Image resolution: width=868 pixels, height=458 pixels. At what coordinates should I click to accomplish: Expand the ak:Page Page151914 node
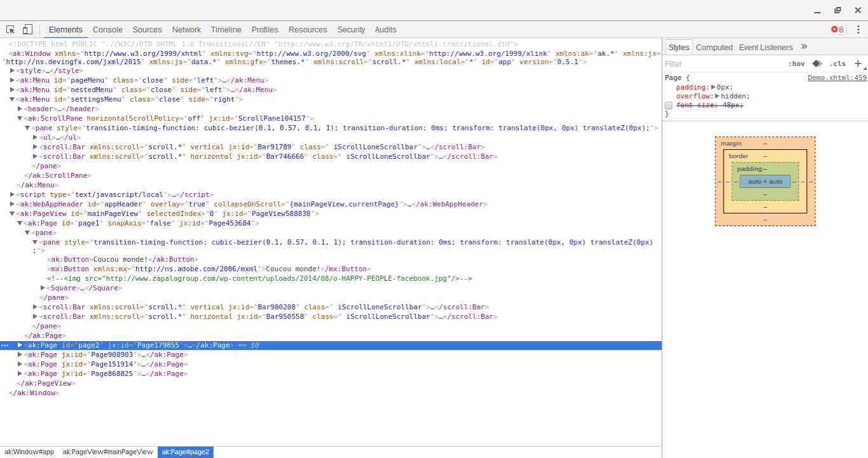[x=20, y=364]
